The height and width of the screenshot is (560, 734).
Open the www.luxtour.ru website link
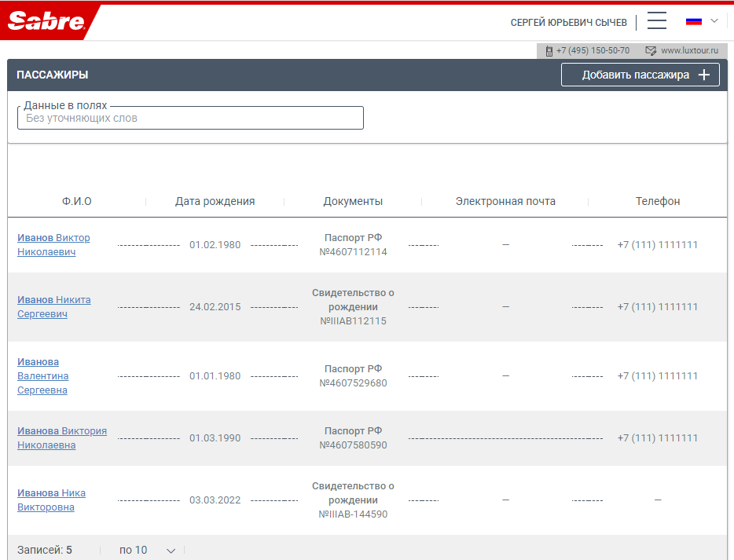click(689, 50)
